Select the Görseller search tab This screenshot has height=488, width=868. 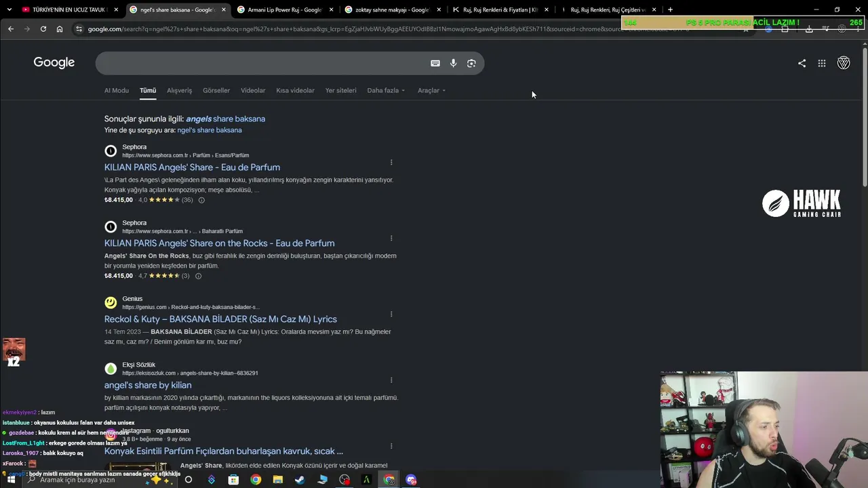(216, 90)
